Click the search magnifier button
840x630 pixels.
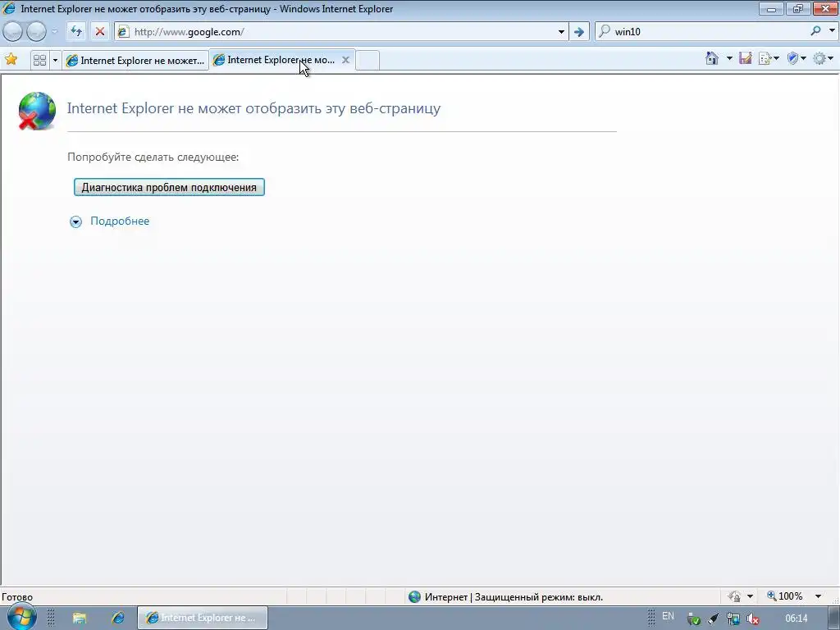[x=815, y=31]
